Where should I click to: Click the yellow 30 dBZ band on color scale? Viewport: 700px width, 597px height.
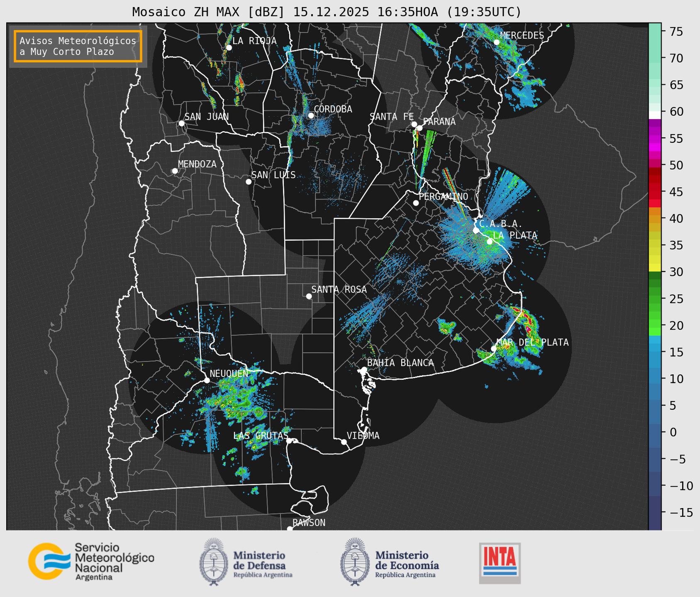tap(655, 268)
